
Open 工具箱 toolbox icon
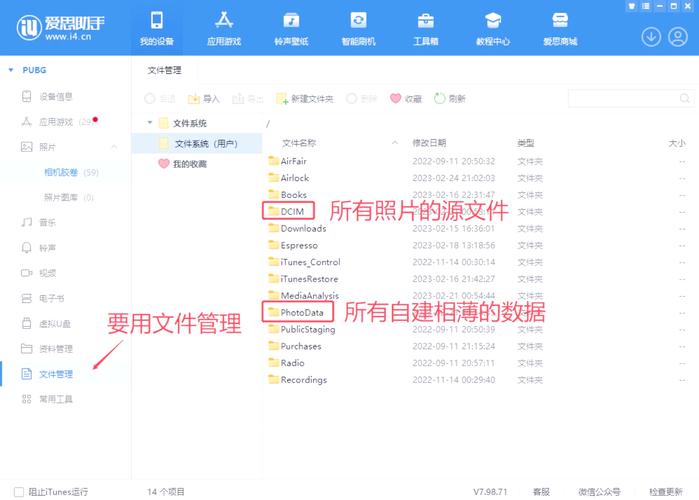[426, 20]
